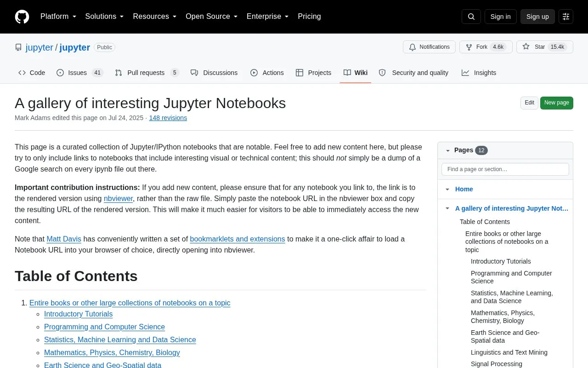Expand the Enterprise menu

click(268, 17)
